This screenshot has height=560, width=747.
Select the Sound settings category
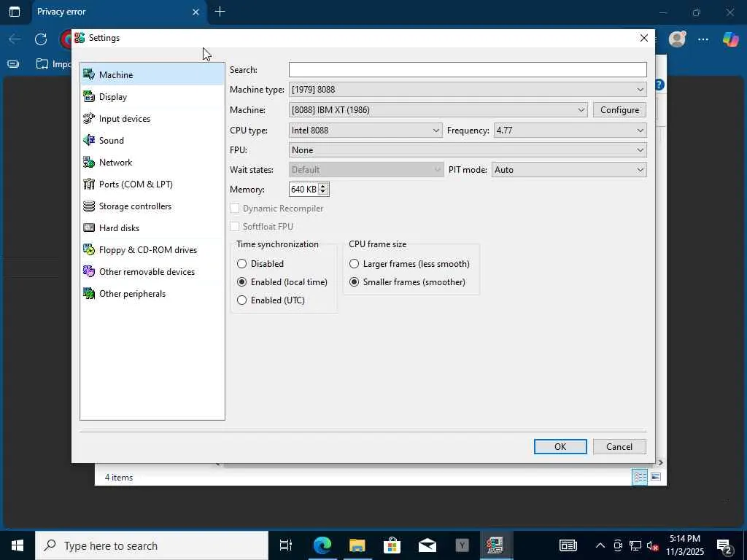152,141
